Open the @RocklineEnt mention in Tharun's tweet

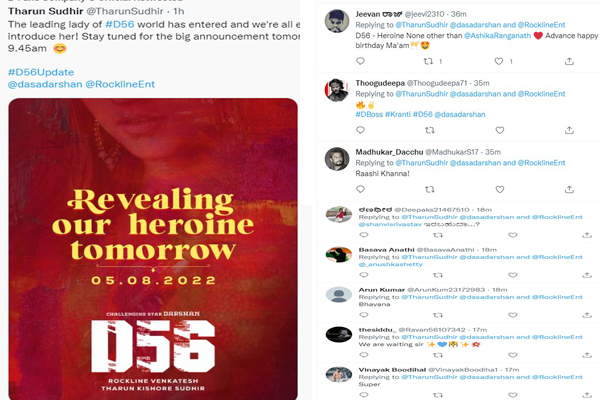point(120,84)
